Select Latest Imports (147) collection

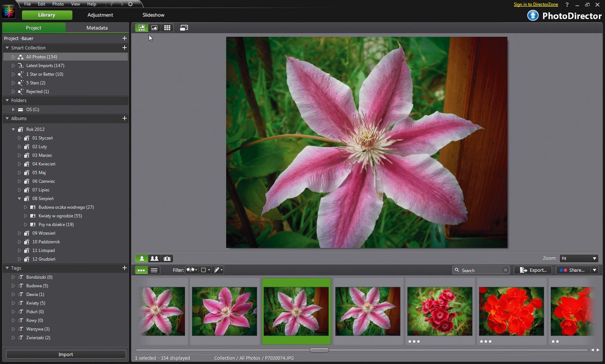(45, 66)
